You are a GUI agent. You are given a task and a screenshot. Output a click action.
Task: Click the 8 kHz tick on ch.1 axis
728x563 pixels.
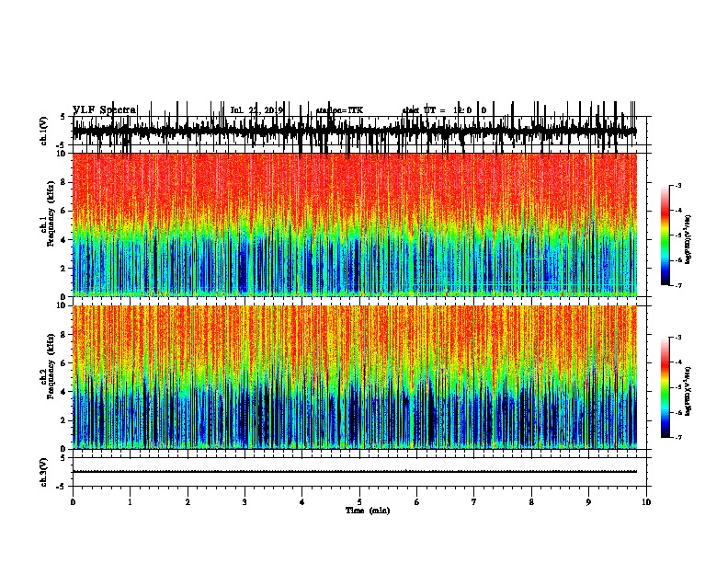[x=63, y=182]
